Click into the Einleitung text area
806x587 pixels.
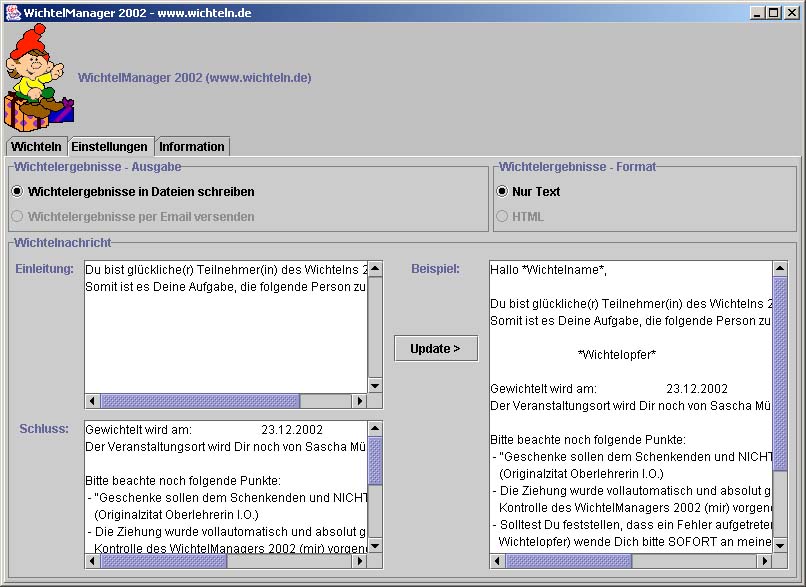pos(226,327)
